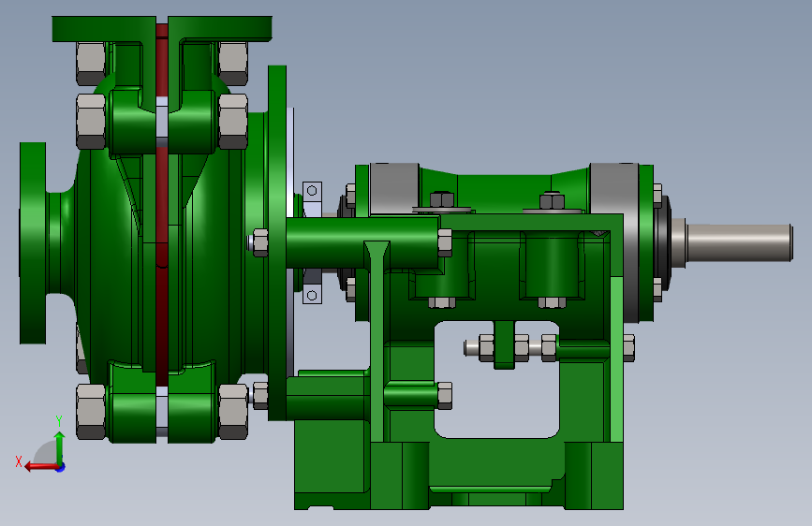Select the tall thin frame plate disc behind the casing
Screen dimensions: 812x526
point(277,242)
